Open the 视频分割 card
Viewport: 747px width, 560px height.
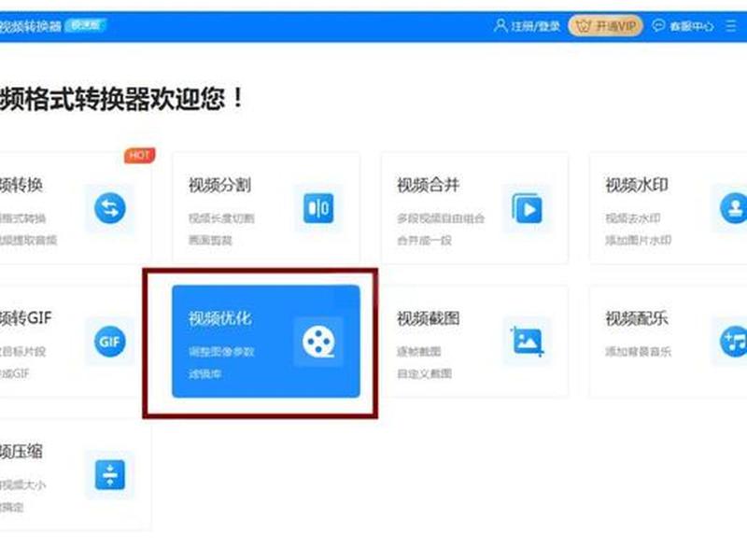[266, 207]
